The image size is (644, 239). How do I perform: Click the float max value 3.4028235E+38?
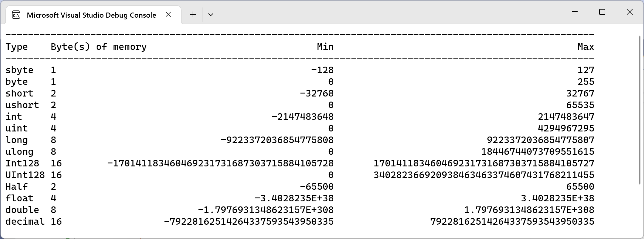(558, 198)
